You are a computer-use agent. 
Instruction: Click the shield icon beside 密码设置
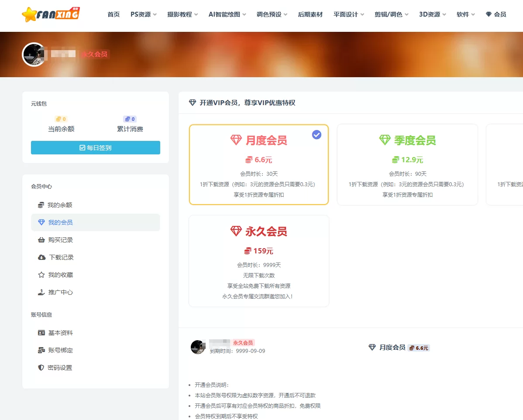[x=41, y=368]
